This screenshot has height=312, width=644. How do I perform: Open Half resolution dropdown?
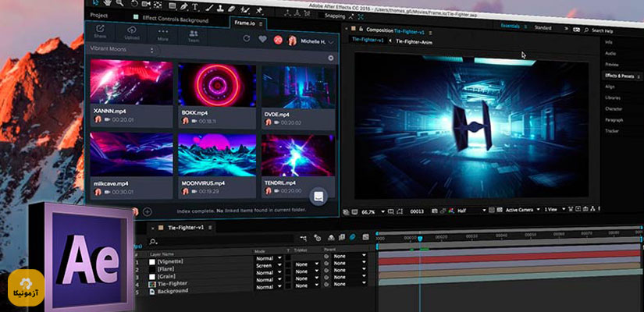(471, 211)
